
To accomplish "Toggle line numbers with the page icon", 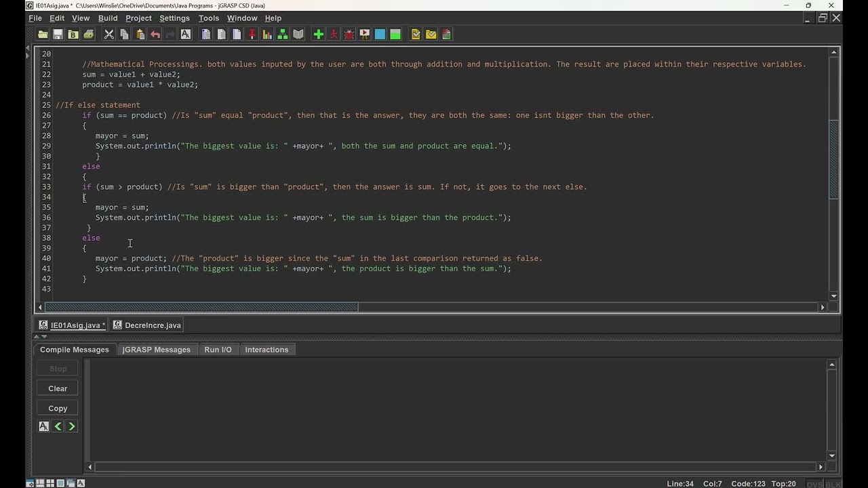I will (x=237, y=35).
